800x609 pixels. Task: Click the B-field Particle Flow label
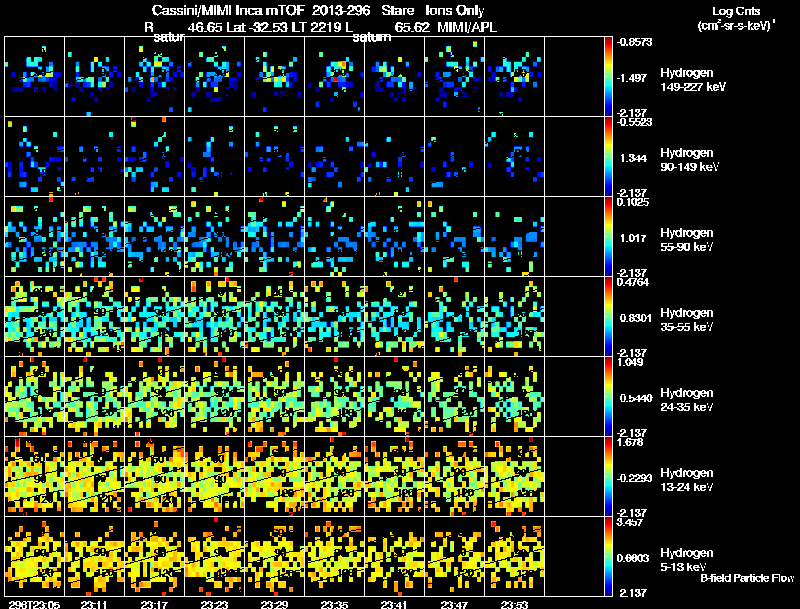[x=747, y=578]
